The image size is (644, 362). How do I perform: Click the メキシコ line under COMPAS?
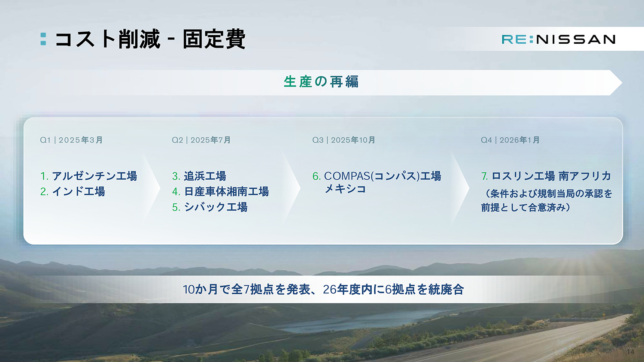pos(345,189)
